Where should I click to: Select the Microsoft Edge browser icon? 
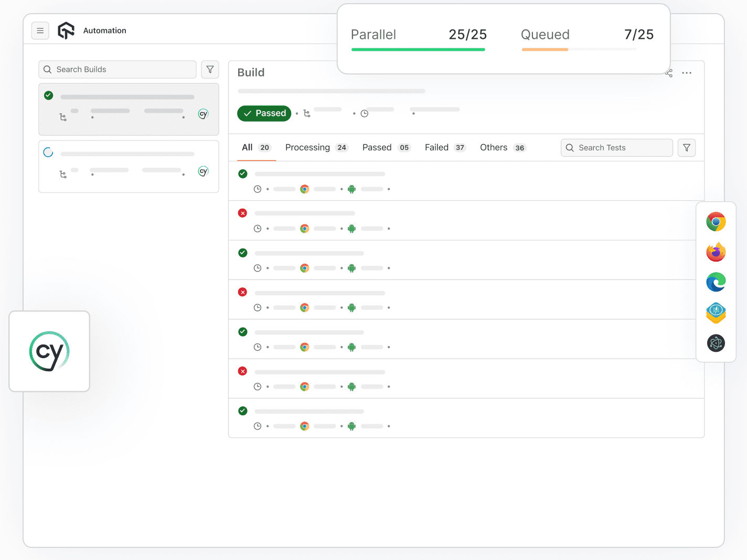pyautogui.click(x=716, y=282)
